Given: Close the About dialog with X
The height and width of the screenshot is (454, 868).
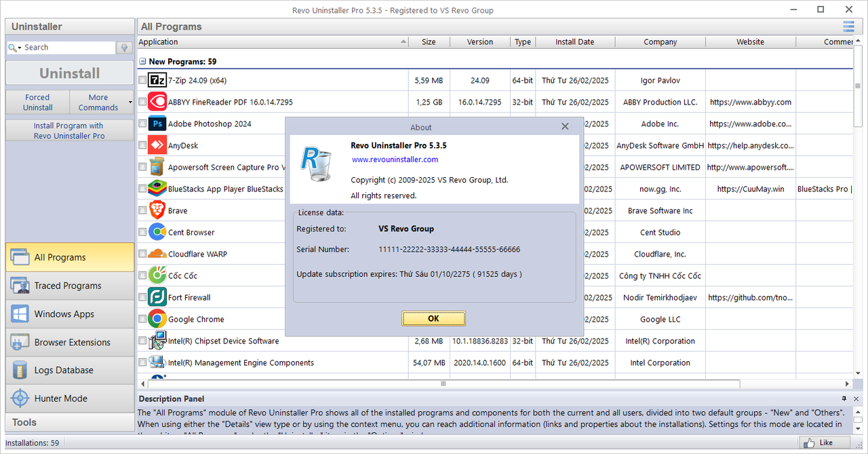Looking at the screenshot, I should pyautogui.click(x=565, y=127).
